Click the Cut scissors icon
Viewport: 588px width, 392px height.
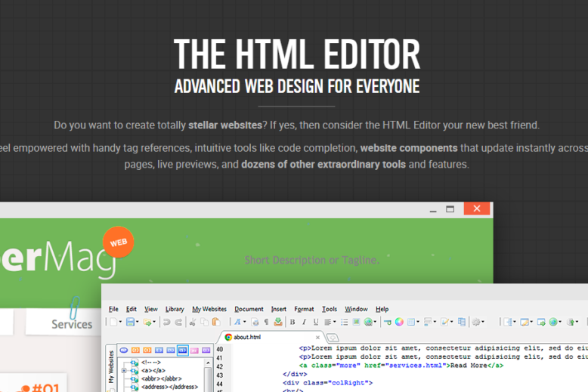pyautogui.click(x=193, y=322)
